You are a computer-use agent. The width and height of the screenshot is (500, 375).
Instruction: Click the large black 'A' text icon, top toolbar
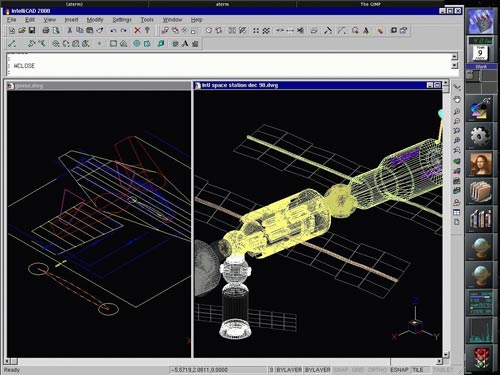[366, 31]
